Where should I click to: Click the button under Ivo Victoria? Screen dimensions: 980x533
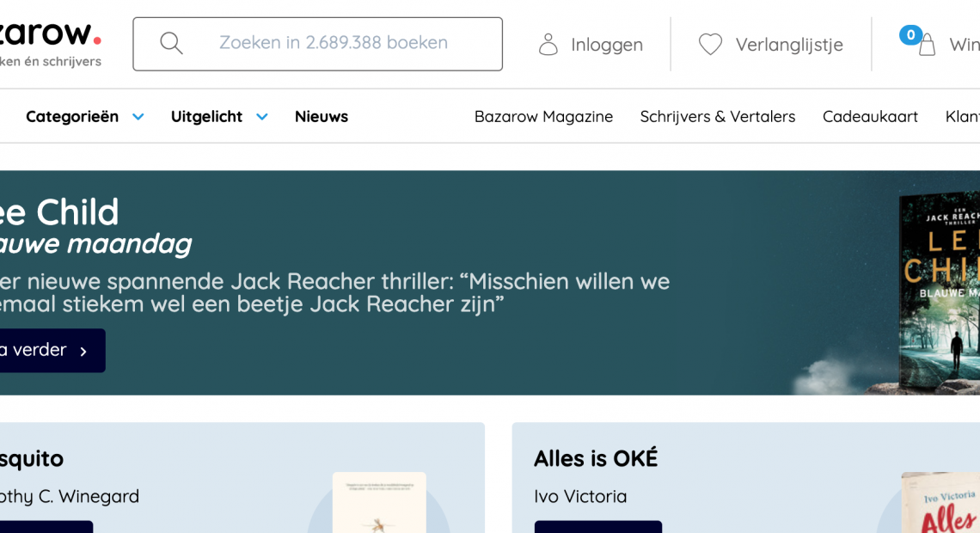(x=598, y=527)
